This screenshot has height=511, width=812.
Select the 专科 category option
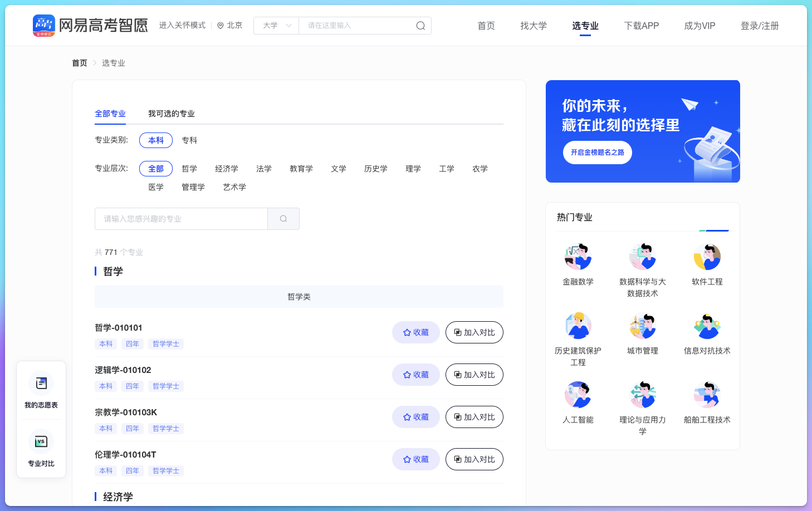click(189, 140)
